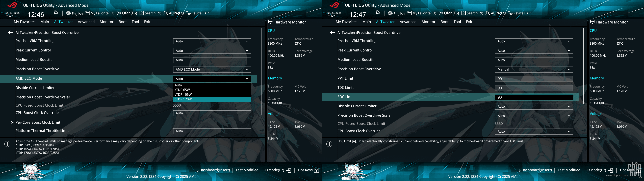The width and height of the screenshot is (644, 181).
Task: Toggle ReSize BAR in the 12:46 screen
Action: click(x=197, y=13)
